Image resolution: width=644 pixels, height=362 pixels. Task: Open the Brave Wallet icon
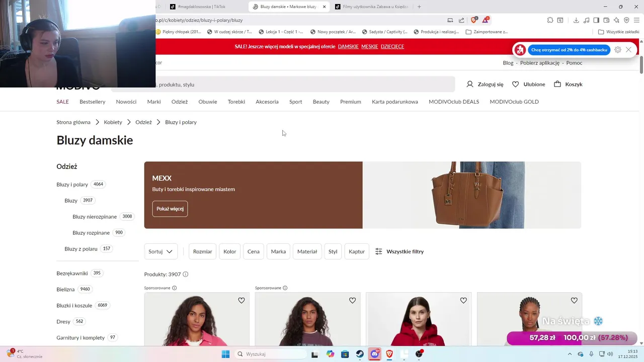pos(606,20)
